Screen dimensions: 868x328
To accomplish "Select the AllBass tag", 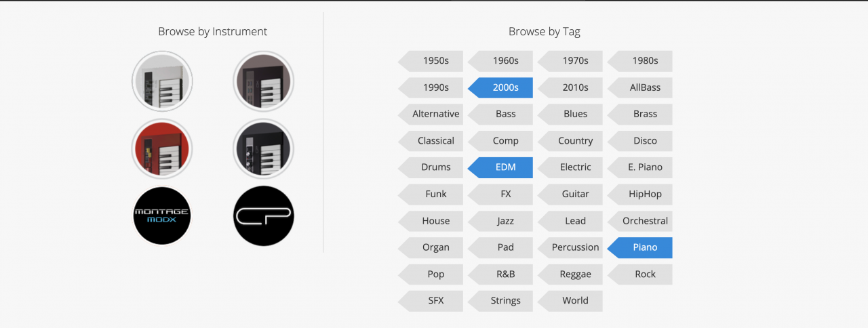I will [x=644, y=87].
